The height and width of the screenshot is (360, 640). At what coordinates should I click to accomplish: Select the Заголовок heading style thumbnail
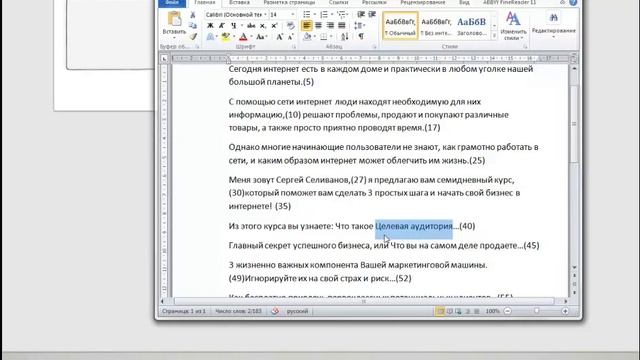pos(471,25)
